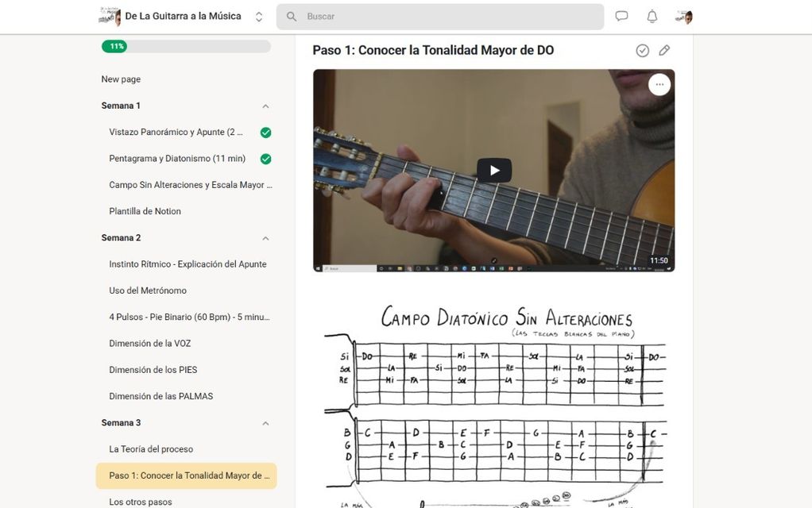Open Plantilla de Notion lesson
Screen dimensions: 812x508
[145, 211]
